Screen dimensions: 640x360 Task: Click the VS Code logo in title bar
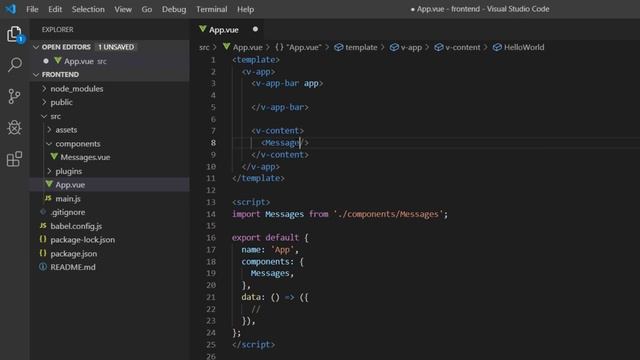(10, 9)
